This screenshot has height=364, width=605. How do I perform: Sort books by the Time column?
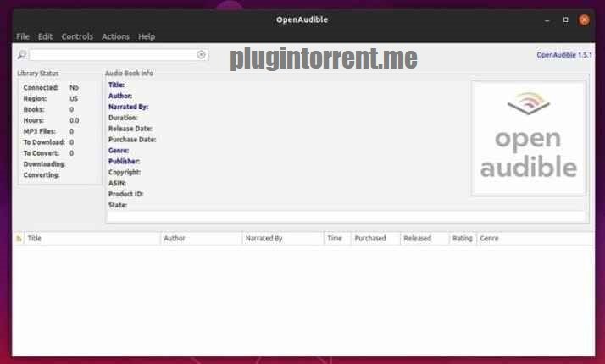click(x=337, y=239)
